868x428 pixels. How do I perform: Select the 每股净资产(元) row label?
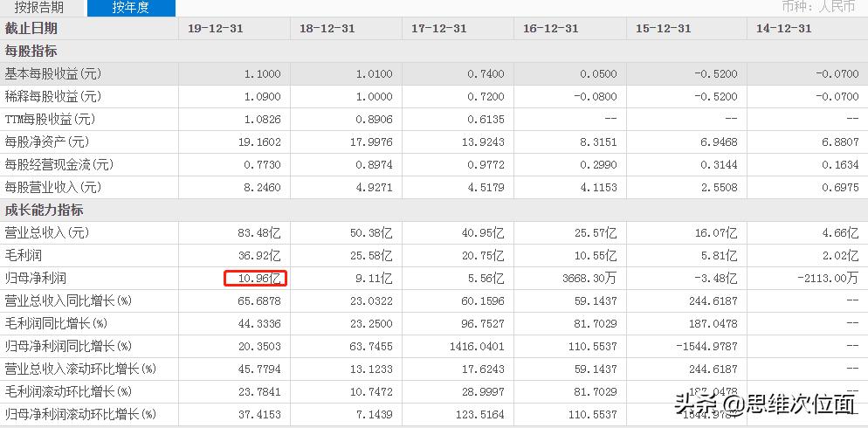[x=46, y=142]
